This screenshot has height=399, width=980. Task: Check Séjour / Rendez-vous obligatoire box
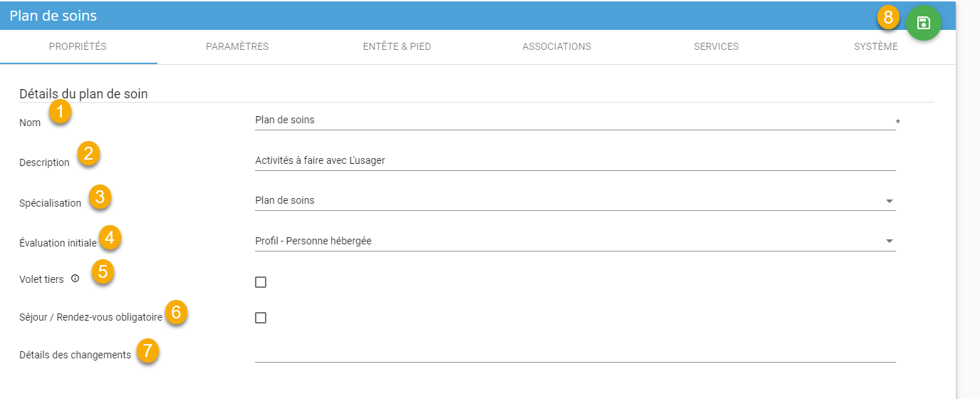click(x=261, y=318)
